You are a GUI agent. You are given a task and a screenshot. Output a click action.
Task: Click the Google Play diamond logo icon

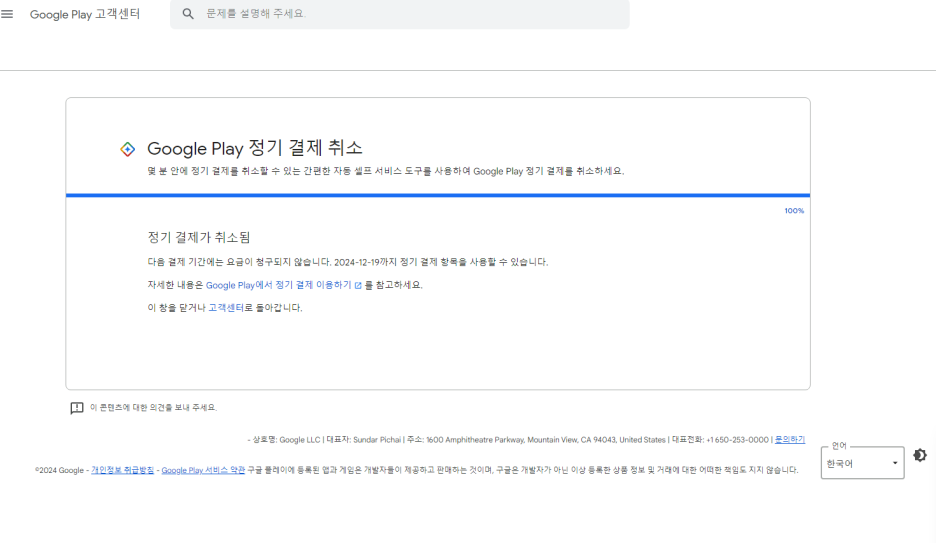pyautogui.click(x=127, y=149)
